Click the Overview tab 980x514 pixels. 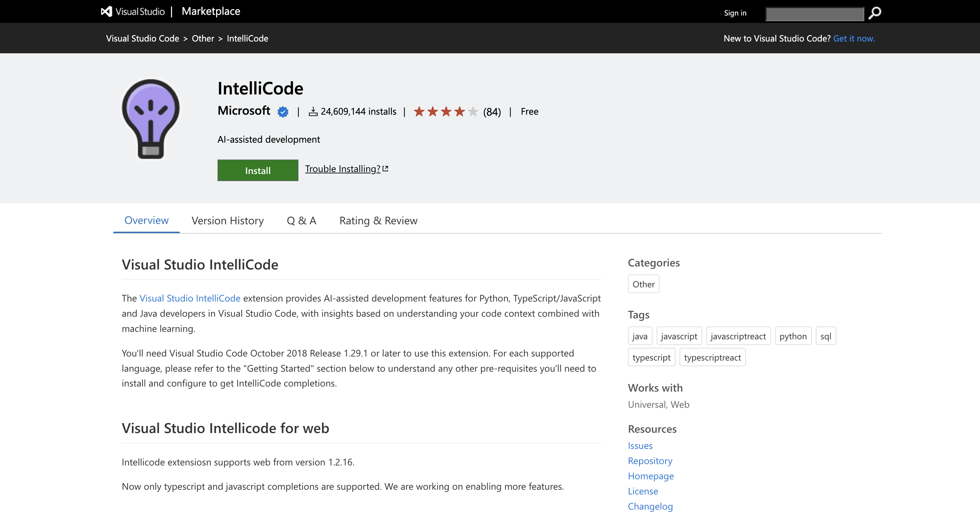coord(146,220)
